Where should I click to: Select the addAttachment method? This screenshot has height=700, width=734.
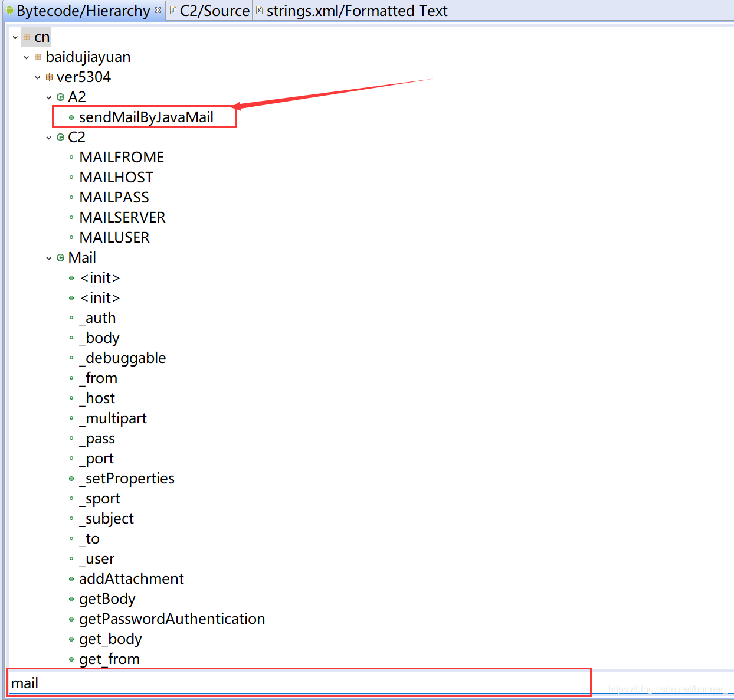[x=132, y=578]
